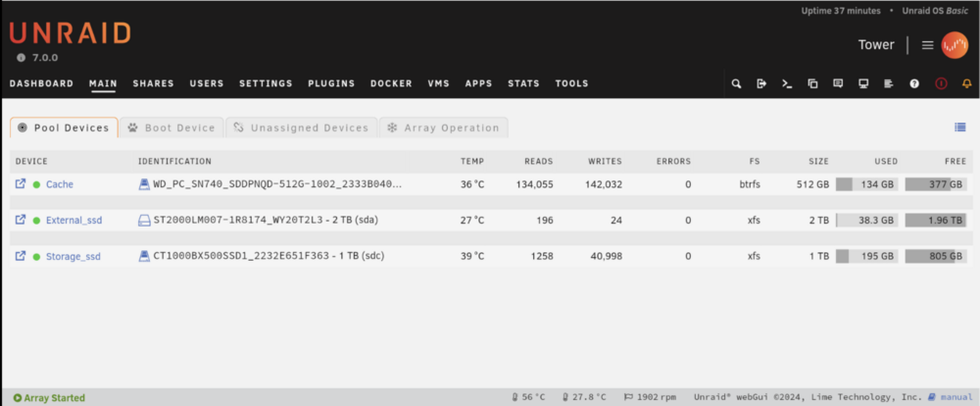
Task: Click the Uptime 37 minutes text
Action: [841, 11]
